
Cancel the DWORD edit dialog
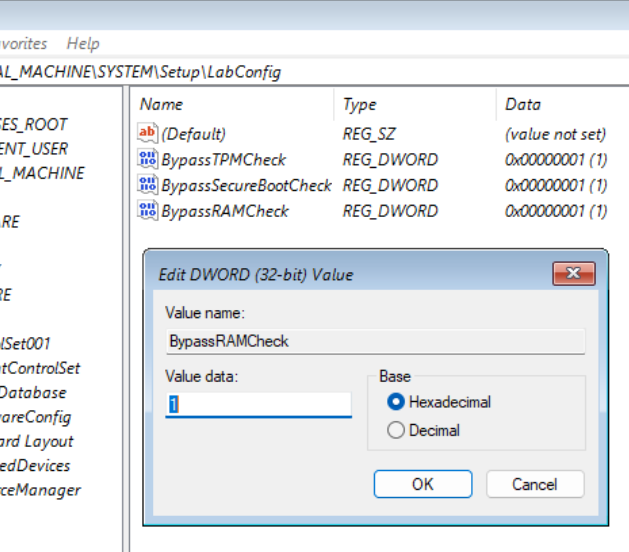click(535, 484)
